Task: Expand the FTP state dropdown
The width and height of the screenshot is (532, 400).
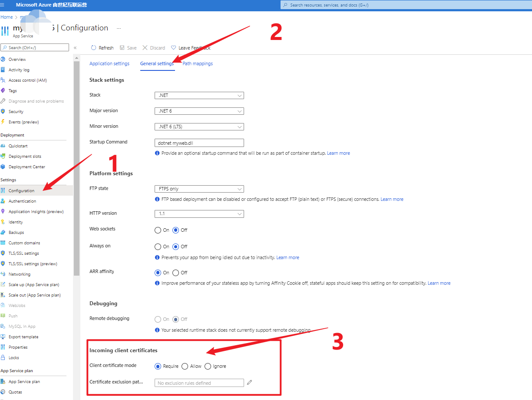Action: point(199,189)
